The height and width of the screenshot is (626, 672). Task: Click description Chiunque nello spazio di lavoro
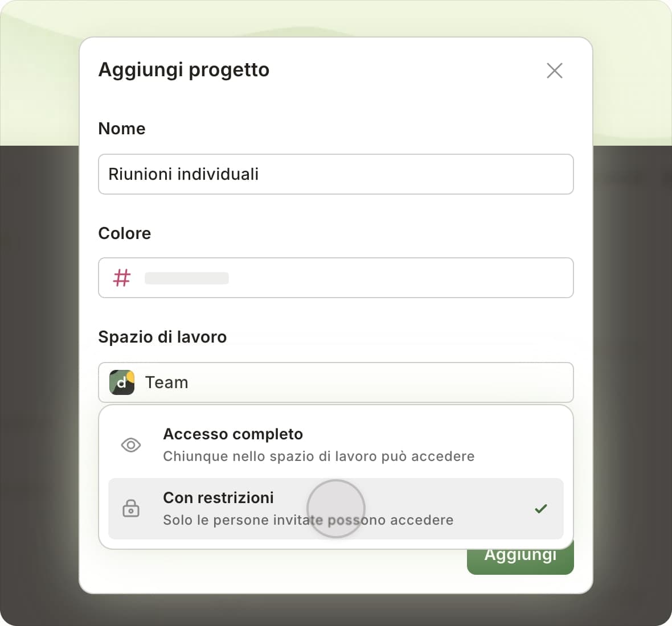click(x=319, y=456)
